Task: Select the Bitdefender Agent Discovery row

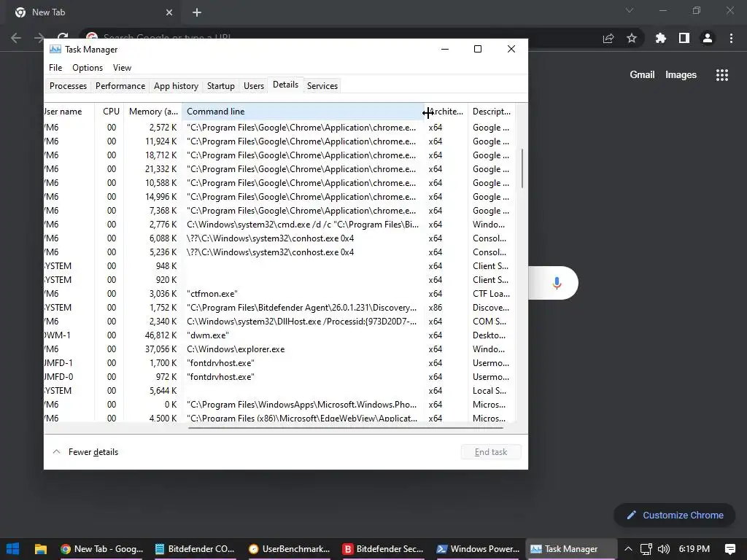Action: (x=279, y=308)
